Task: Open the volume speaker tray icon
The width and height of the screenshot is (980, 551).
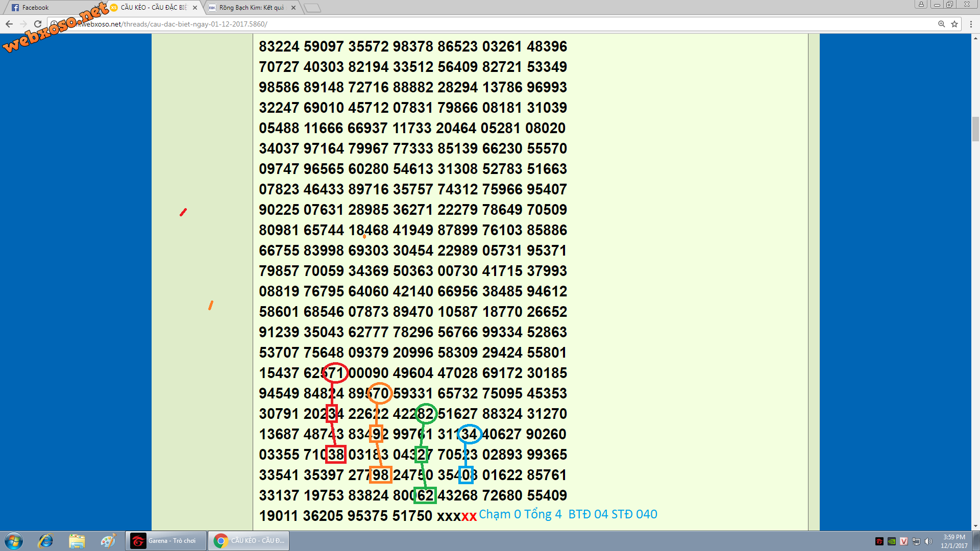Action: click(x=928, y=541)
